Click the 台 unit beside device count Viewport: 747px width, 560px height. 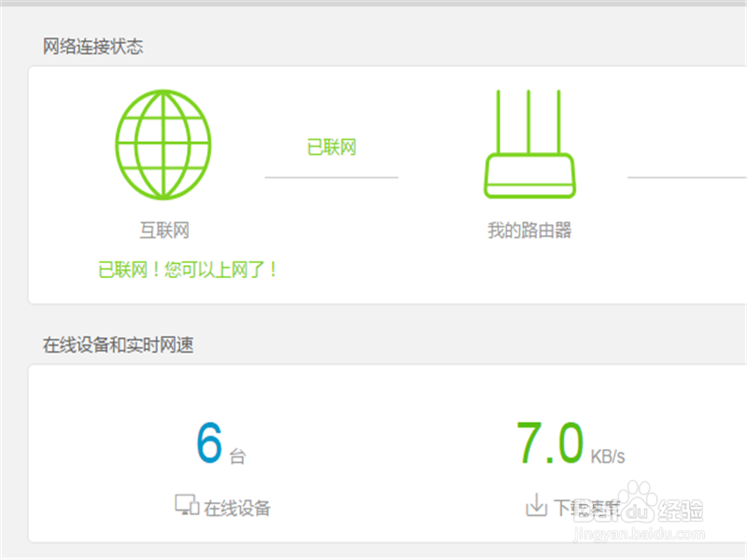(x=237, y=456)
